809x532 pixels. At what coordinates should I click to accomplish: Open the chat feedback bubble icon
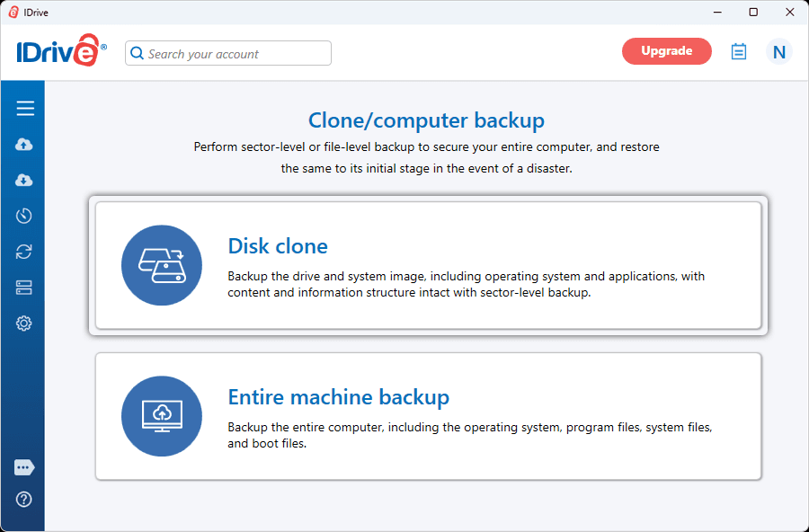click(24, 467)
